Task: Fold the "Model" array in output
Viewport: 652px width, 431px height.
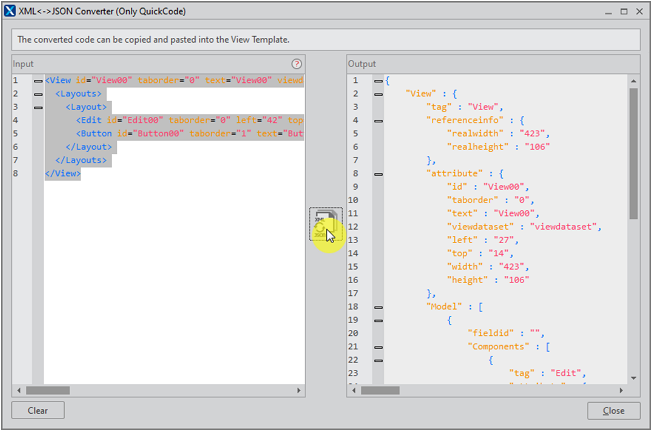Action: pos(378,307)
